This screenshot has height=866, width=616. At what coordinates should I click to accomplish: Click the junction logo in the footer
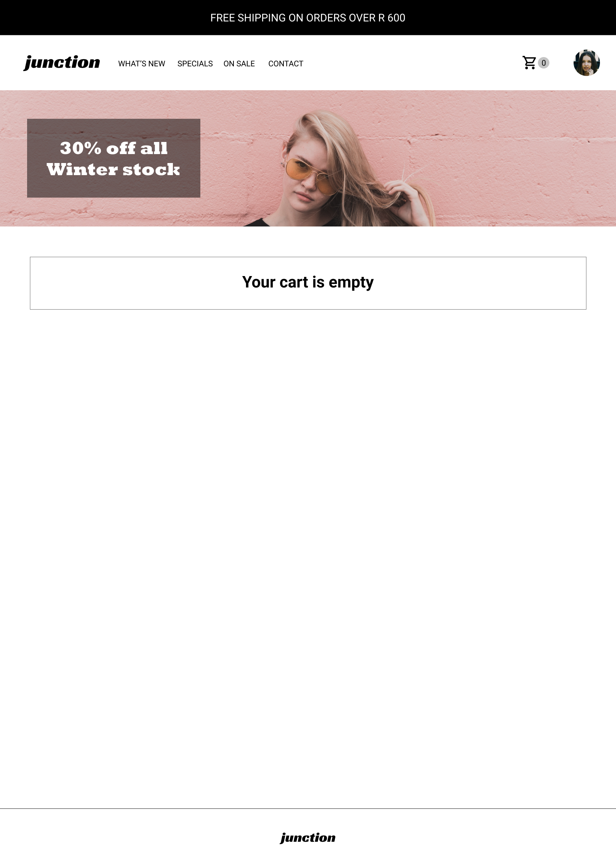click(308, 837)
